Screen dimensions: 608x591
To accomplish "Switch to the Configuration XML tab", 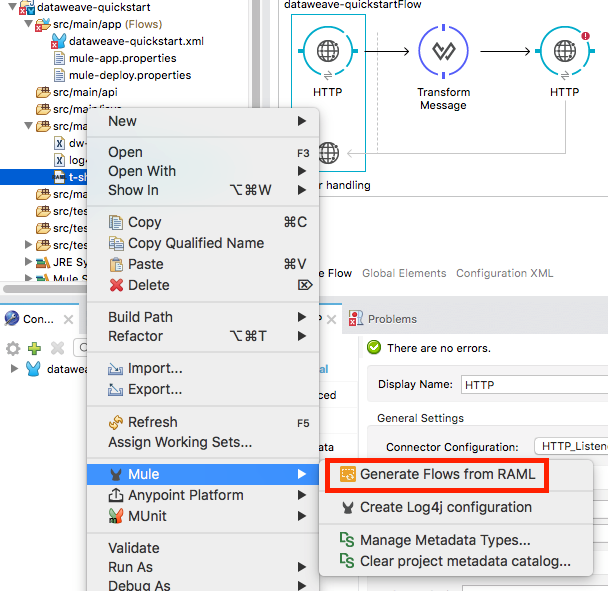I will point(505,273).
